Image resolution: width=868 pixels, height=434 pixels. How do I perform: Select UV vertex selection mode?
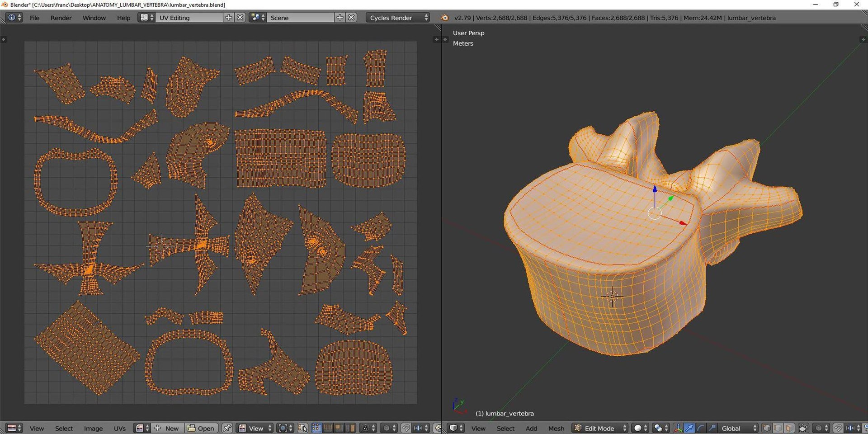click(317, 428)
